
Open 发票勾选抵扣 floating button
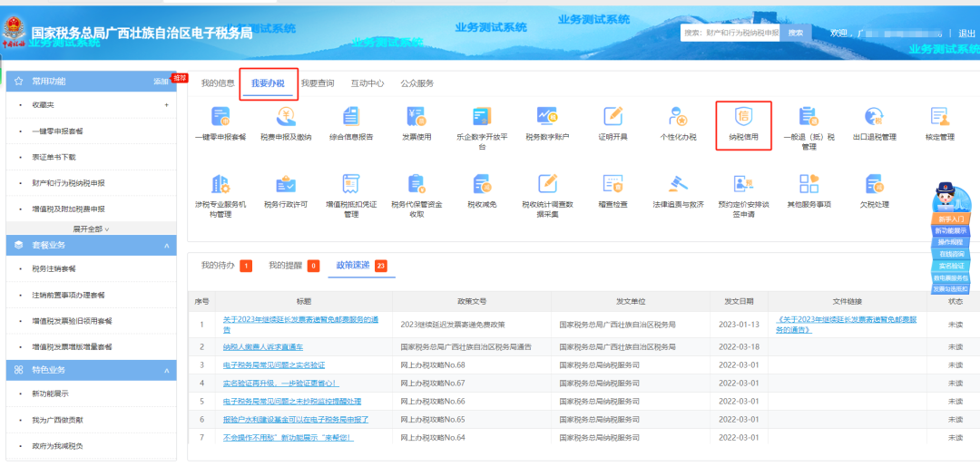950,289
